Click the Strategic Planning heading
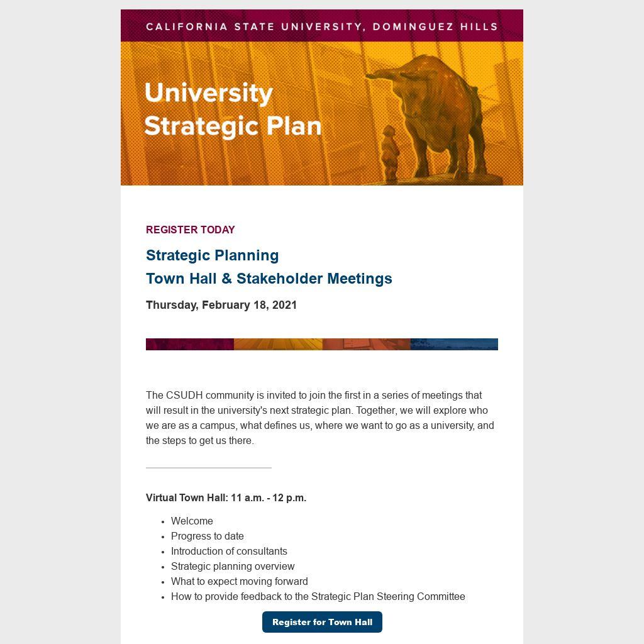This screenshot has width=644, height=644. tap(213, 255)
